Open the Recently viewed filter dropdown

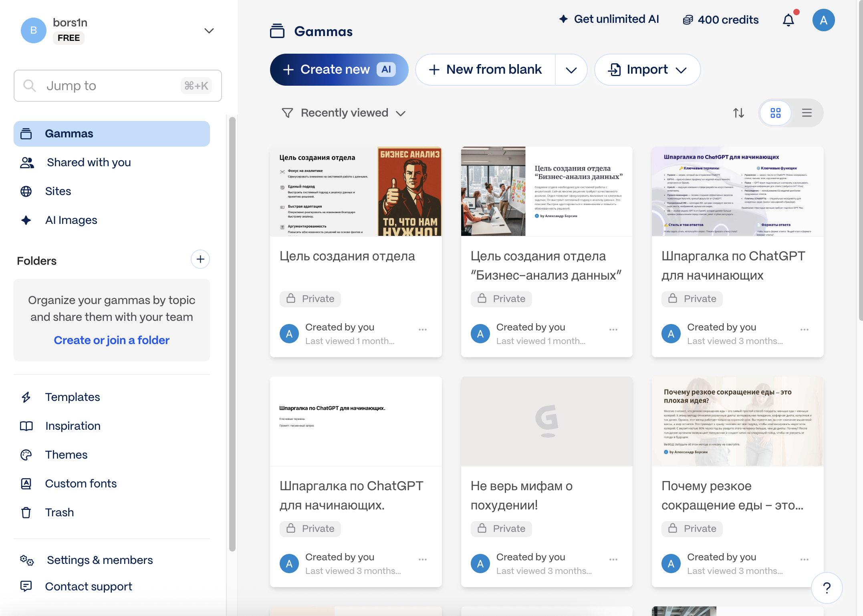pyautogui.click(x=344, y=113)
